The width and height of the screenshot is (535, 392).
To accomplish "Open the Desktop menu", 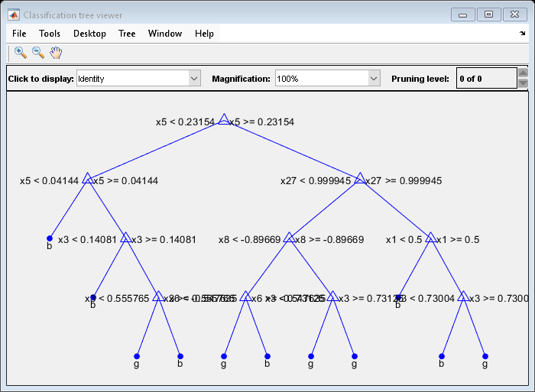I will [x=89, y=34].
